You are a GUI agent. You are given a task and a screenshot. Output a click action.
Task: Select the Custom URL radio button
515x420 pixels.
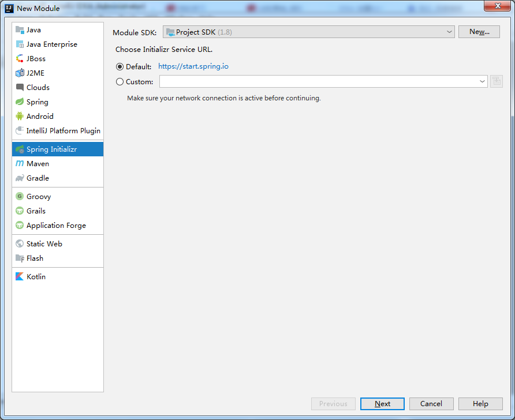120,82
